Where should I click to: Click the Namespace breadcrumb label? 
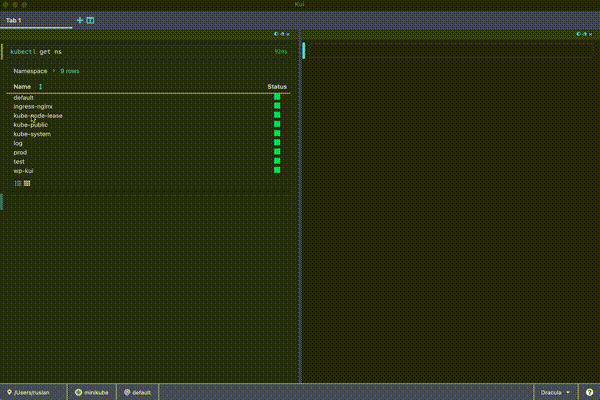coord(30,72)
